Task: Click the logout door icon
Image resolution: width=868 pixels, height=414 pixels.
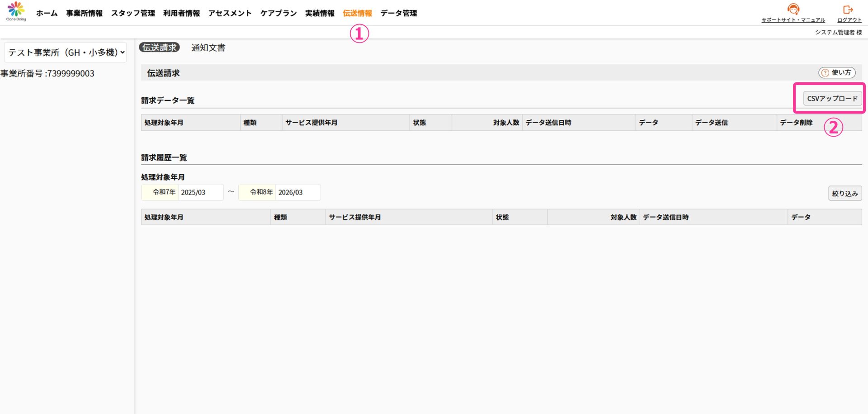Action: pyautogui.click(x=849, y=10)
